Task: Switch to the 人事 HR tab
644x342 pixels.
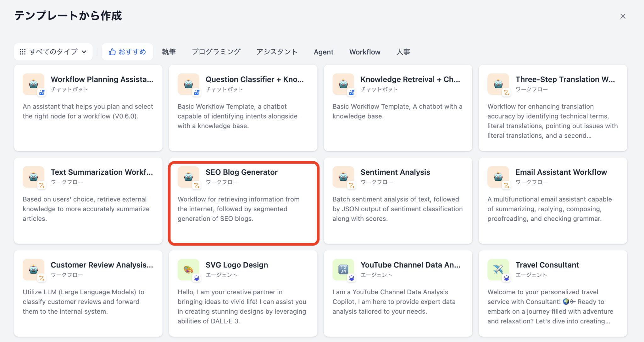Action: (403, 52)
